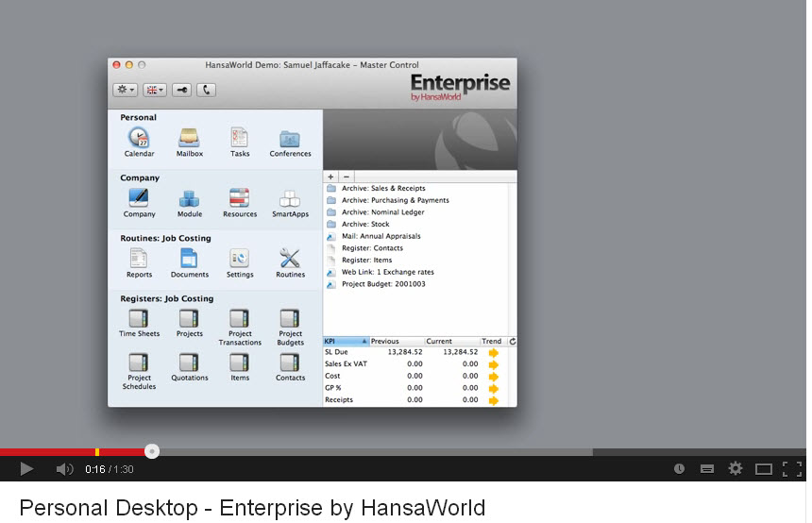Image resolution: width=812 pixels, height=523 pixels.
Task: Sort by the KPI column header
Action: pyautogui.click(x=346, y=341)
